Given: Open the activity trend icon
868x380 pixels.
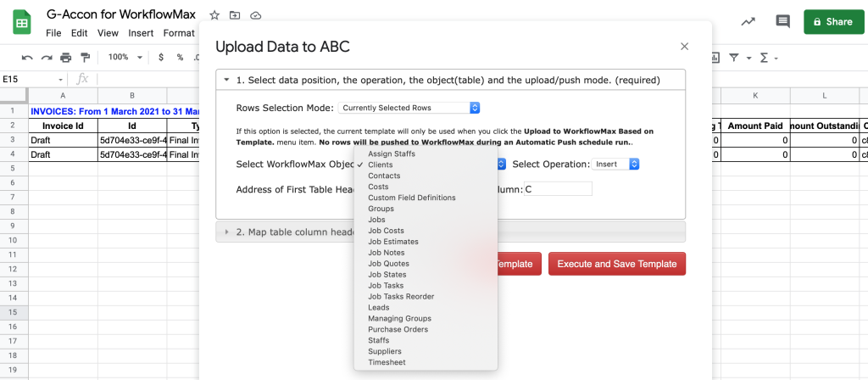Looking at the screenshot, I should (748, 21).
